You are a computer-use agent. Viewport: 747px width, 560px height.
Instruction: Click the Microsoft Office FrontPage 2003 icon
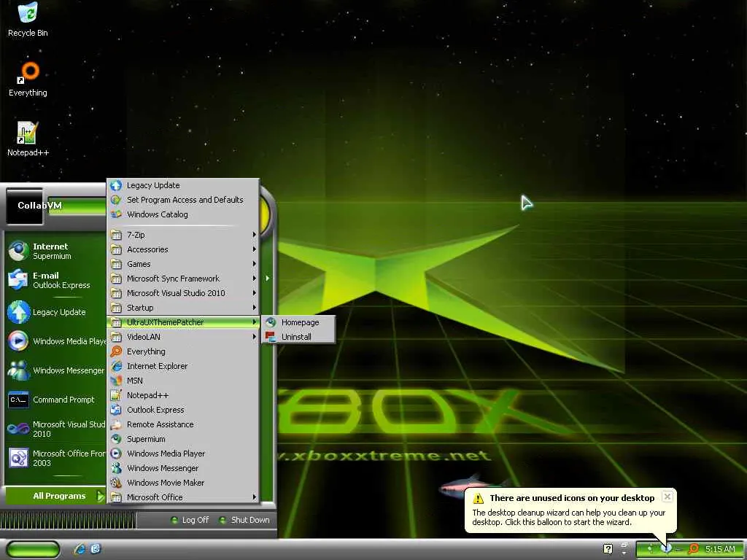click(x=18, y=458)
